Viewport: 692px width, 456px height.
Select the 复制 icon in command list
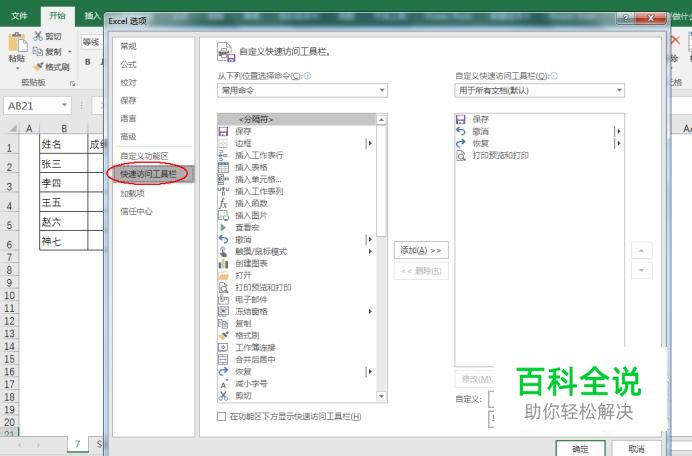(223, 324)
